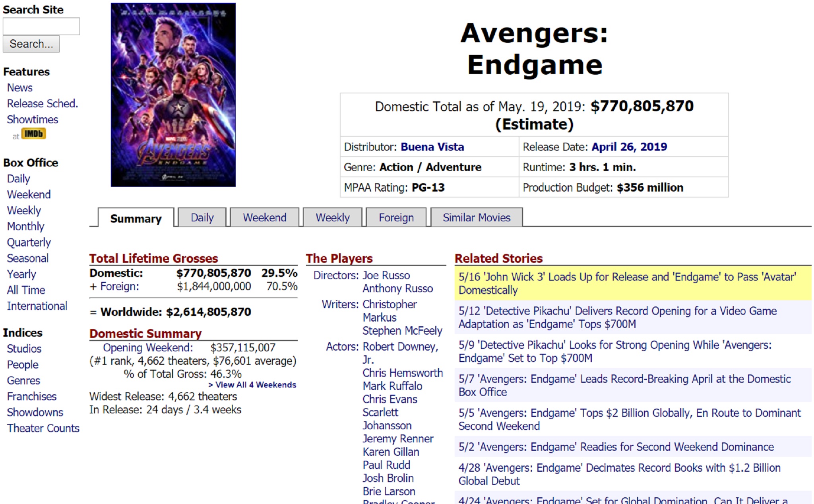Open actor Robert Downey, Jr.'s page
The image size is (814, 504).
(x=400, y=353)
